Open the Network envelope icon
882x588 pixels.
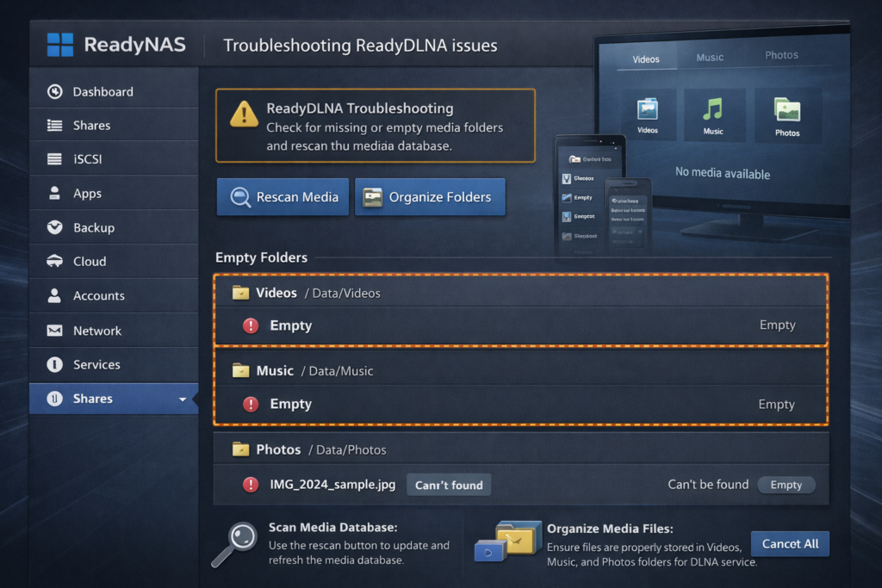coord(54,331)
